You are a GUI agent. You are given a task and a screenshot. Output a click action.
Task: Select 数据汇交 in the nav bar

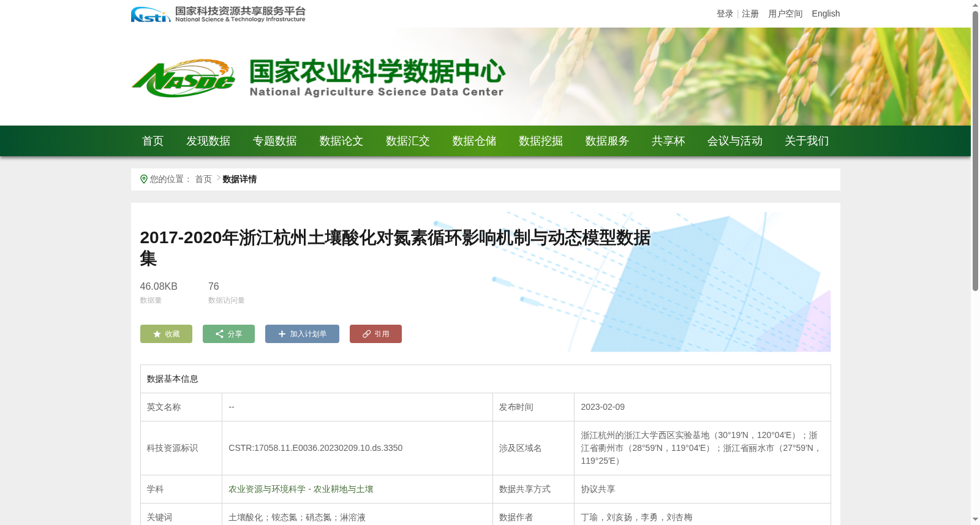click(408, 142)
